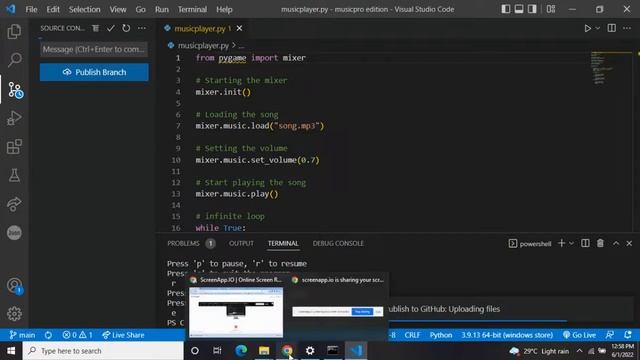Refresh source control with the refresh icon

click(x=126, y=28)
